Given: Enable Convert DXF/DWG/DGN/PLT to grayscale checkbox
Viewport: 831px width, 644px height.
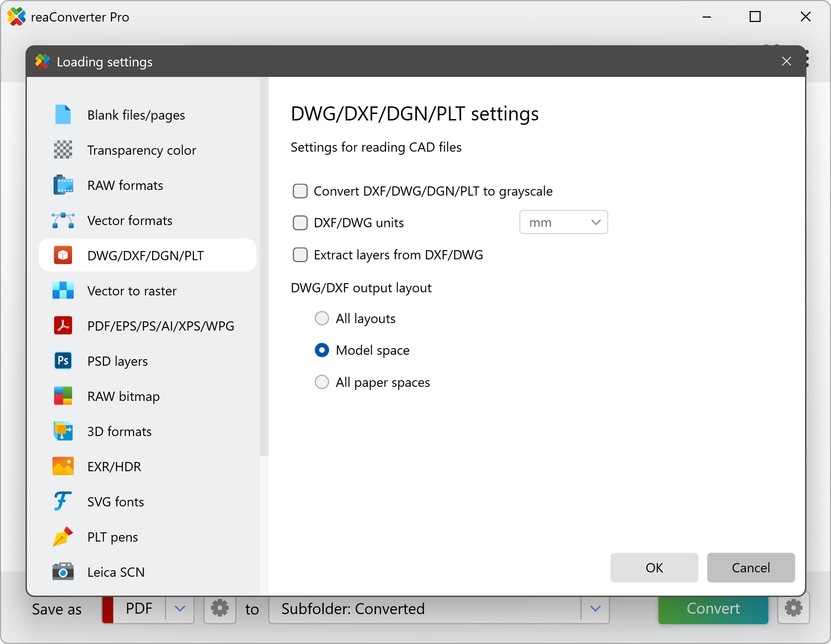Looking at the screenshot, I should (x=300, y=191).
